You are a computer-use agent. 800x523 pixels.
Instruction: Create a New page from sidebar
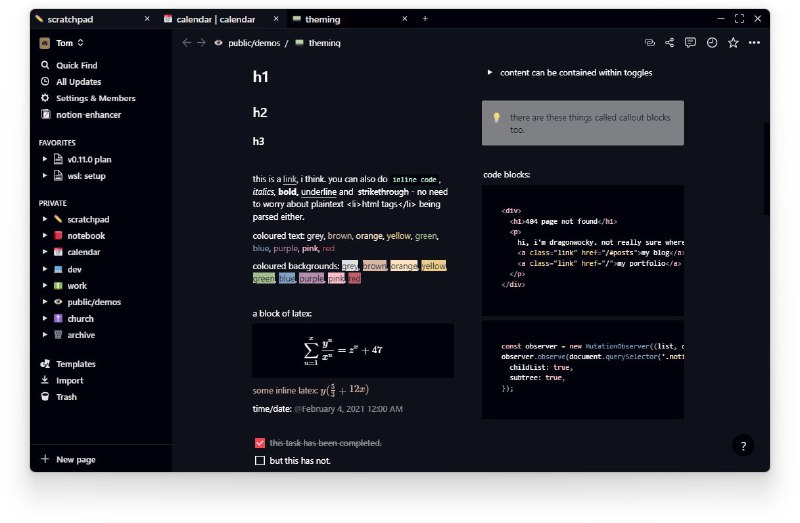point(101,459)
